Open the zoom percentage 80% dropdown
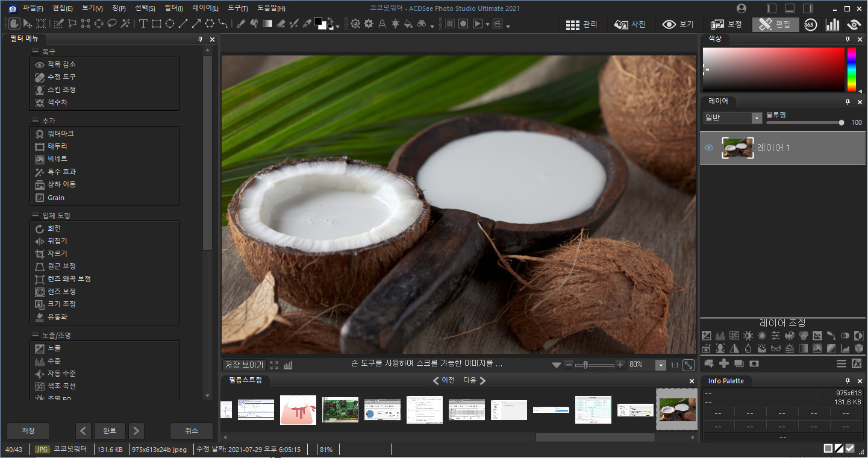Viewport: 868px width, 458px height. pos(661,365)
